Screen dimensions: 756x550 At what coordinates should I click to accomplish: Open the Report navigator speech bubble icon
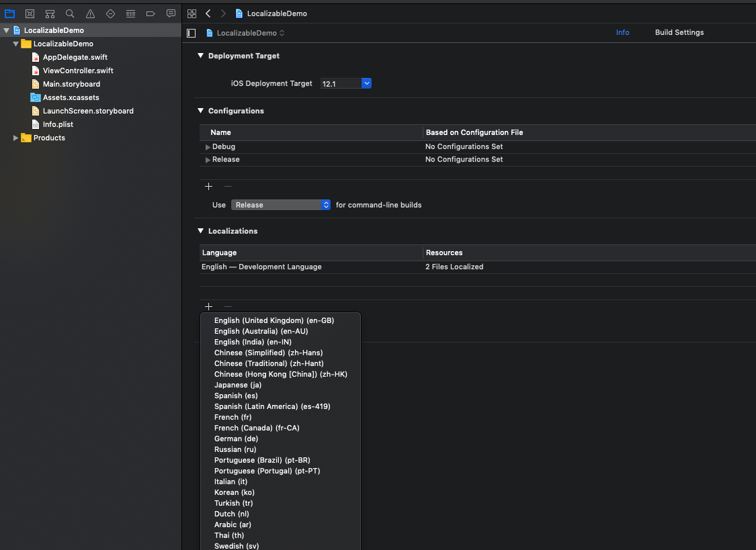[x=171, y=13]
